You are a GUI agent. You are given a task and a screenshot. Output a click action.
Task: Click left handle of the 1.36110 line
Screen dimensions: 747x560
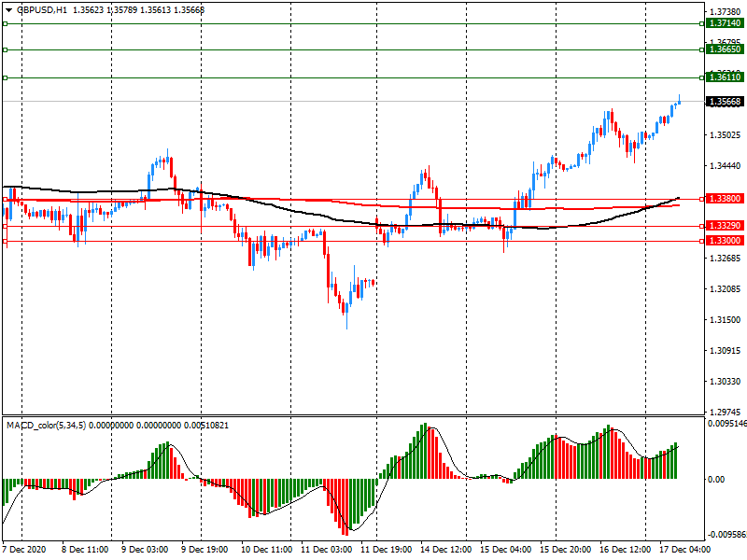coord(5,77)
